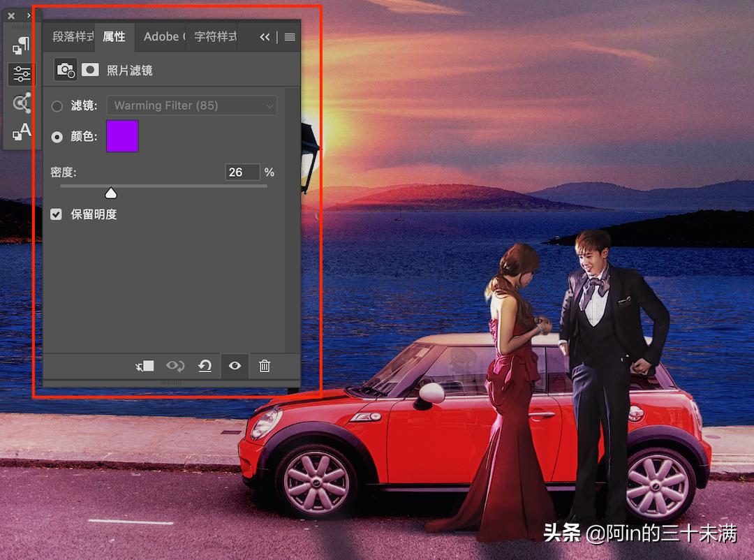Click the layer mask icon in Properties
The height and width of the screenshot is (560, 754).
[x=90, y=70]
